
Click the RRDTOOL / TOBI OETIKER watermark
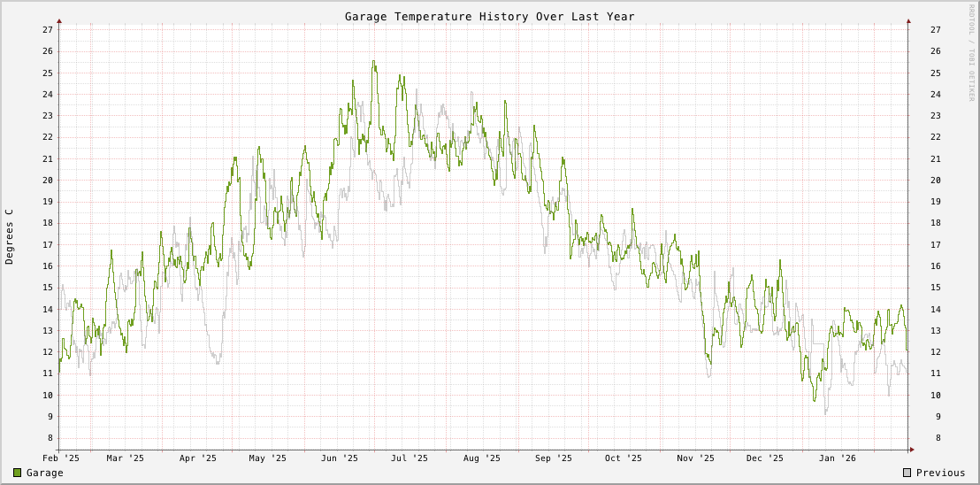click(970, 53)
